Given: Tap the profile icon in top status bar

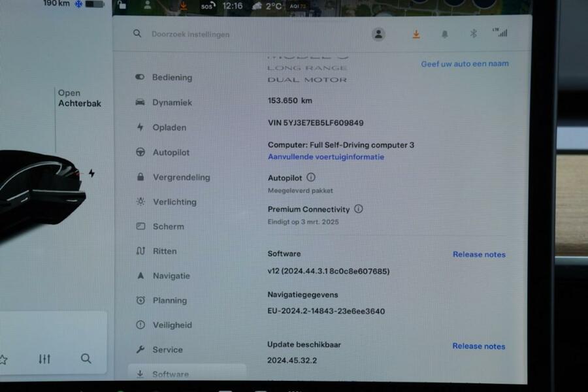Looking at the screenshot, I should 148,5.
